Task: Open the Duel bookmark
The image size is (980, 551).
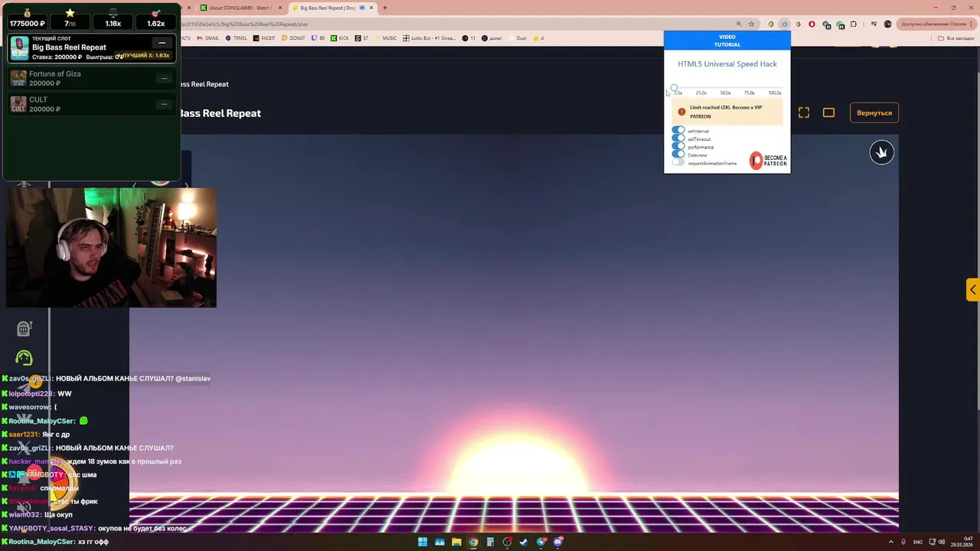Action: coord(518,37)
